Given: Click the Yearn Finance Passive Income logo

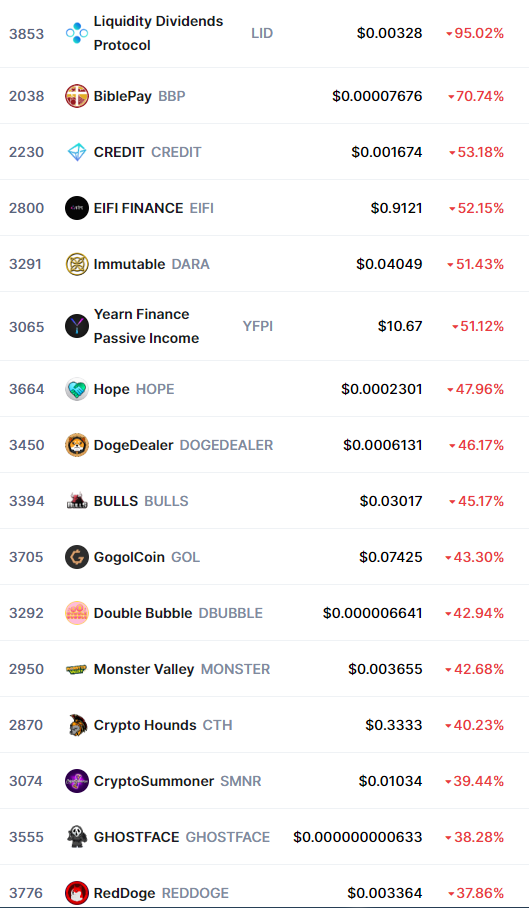Looking at the screenshot, I should 77,326.
